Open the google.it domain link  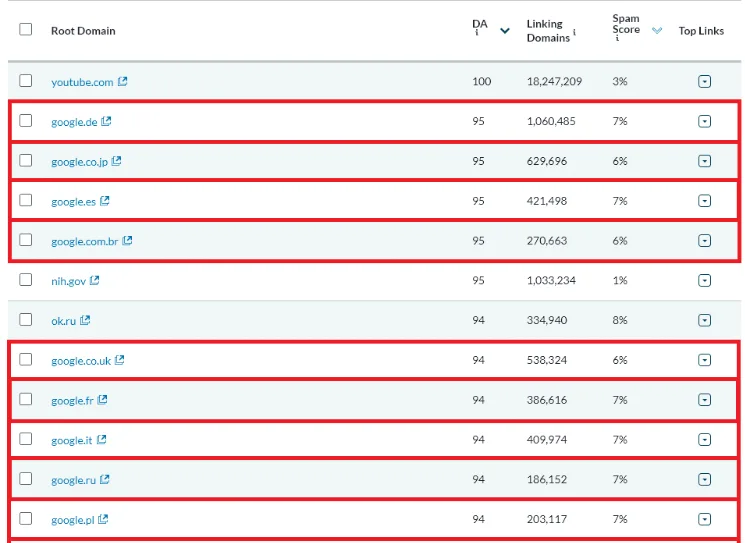point(72,440)
